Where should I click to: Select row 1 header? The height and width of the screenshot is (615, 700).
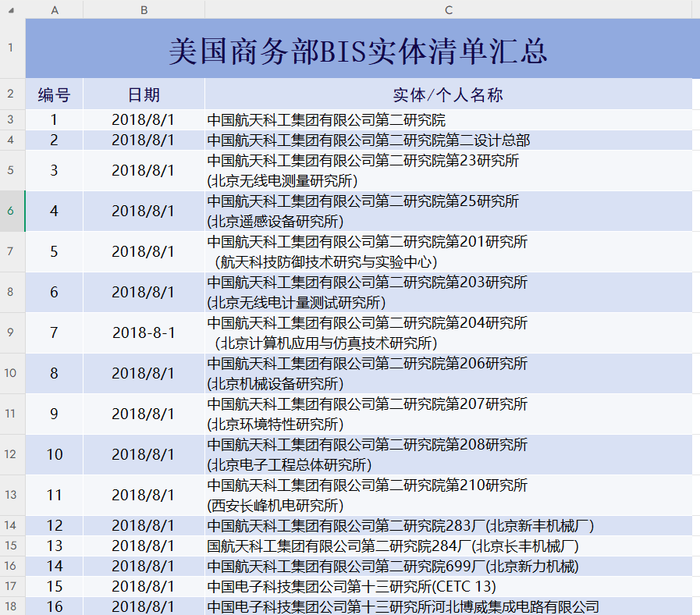[x=11, y=48]
